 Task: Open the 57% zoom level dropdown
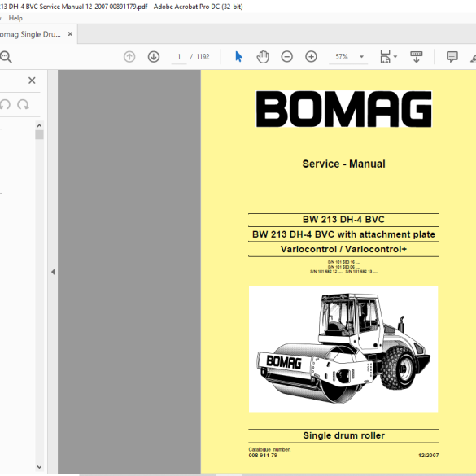click(348, 57)
